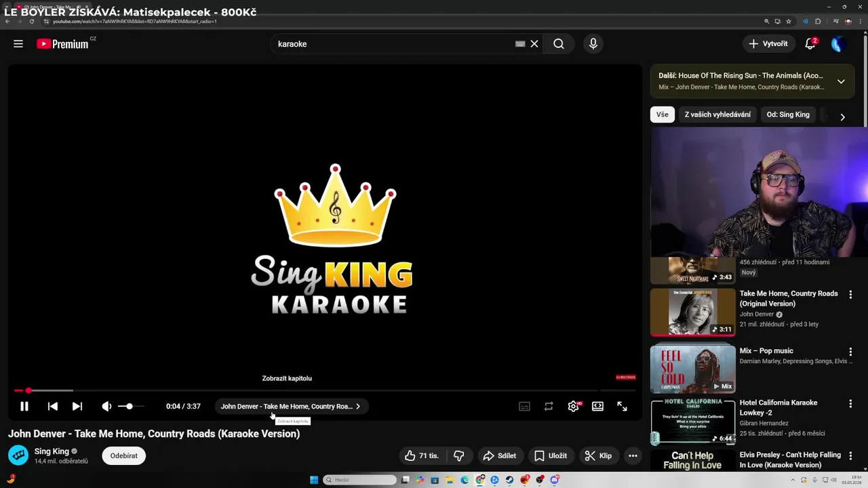This screenshot has height=488, width=868.
Task: Open options menu for Mix – Pop music
Action: (x=850, y=352)
